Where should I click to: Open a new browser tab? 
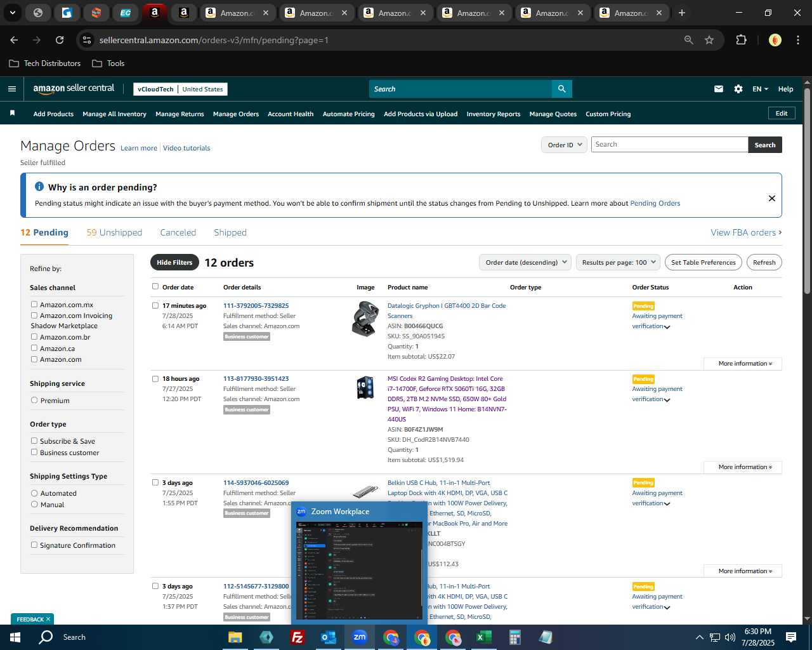click(x=682, y=13)
